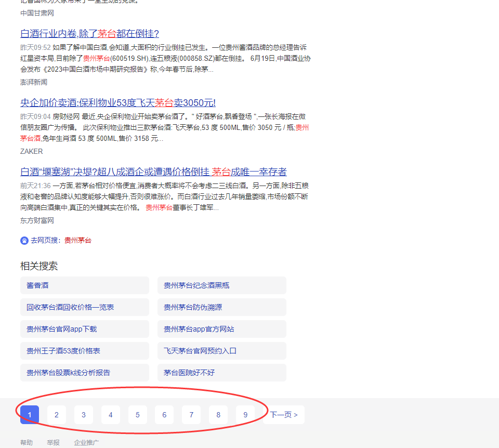
Task: Jump to results page 5
Action: [x=137, y=415]
